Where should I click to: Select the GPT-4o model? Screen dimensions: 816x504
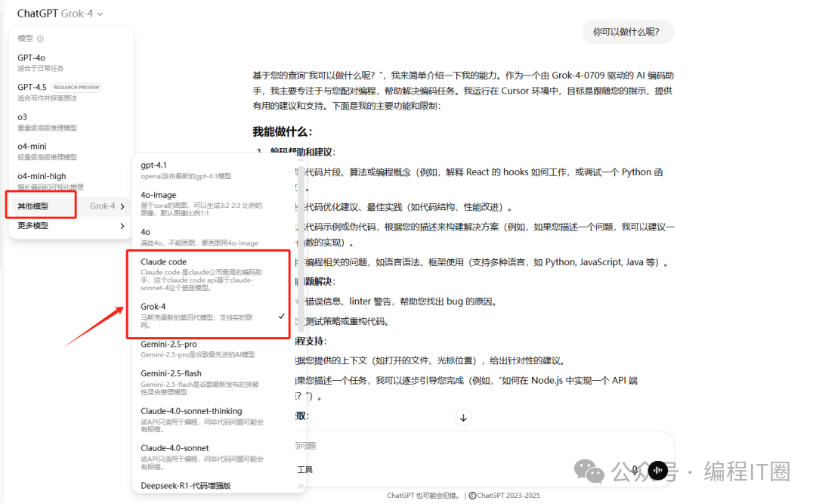(70, 62)
